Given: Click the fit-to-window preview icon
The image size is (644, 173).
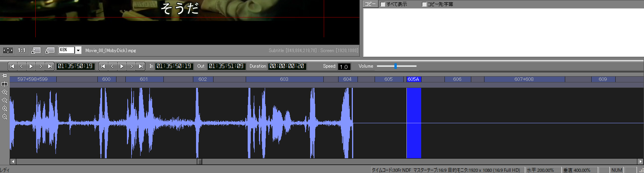Looking at the screenshot, I should coord(8,50).
